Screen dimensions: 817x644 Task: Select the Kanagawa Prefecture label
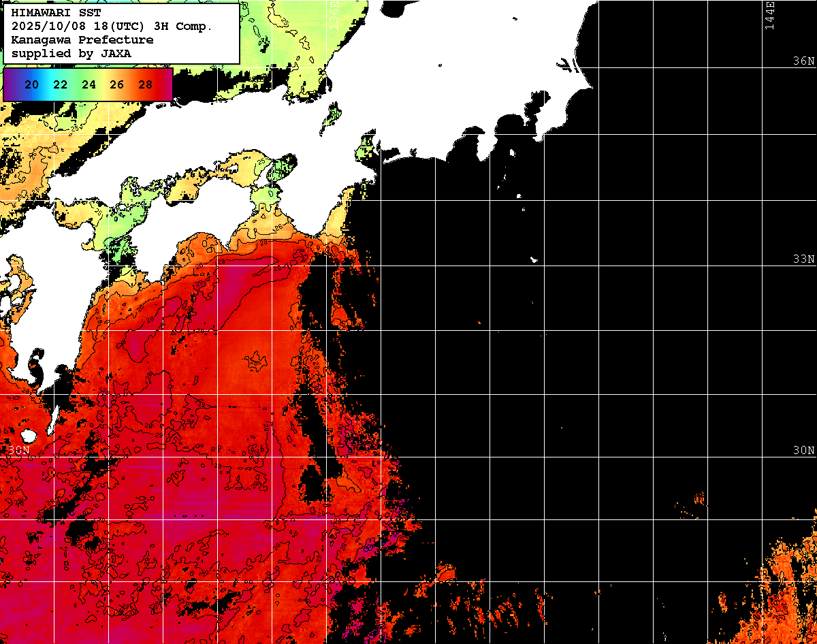click(82, 39)
